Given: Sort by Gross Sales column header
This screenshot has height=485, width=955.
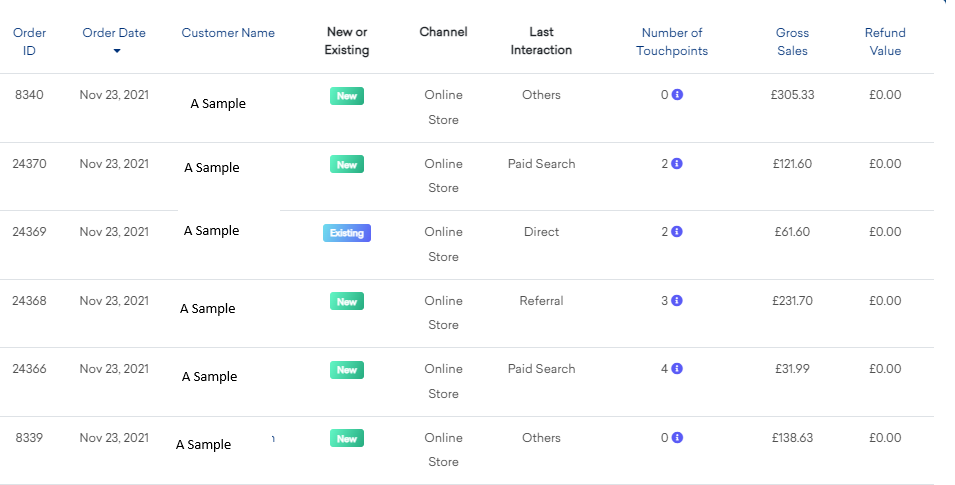Looking at the screenshot, I should tap(792, 41).
